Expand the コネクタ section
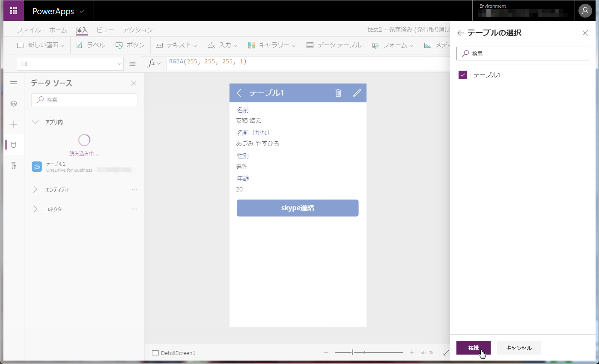The width and height of the screenshot is (599, 364). click(x=35, y=209)
